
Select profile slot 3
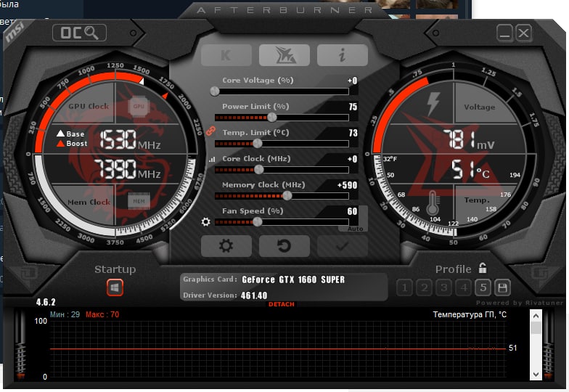coord(443,287)
